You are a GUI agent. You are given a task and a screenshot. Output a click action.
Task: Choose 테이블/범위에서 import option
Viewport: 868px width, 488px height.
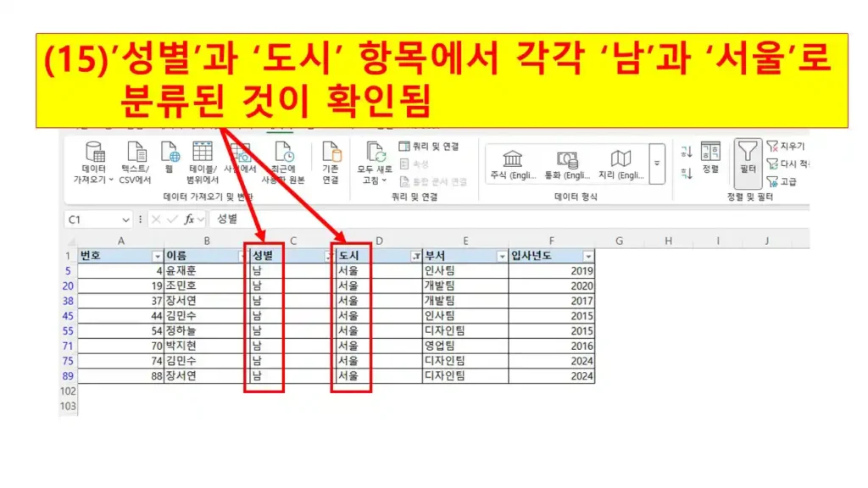203,163
